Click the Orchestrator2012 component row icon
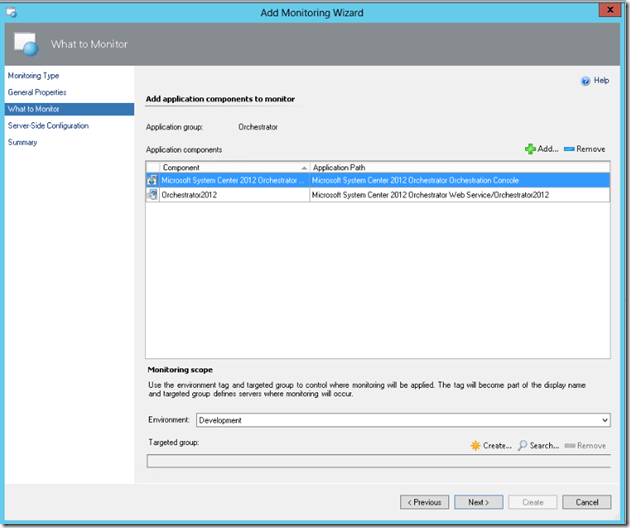 point(152,195)
